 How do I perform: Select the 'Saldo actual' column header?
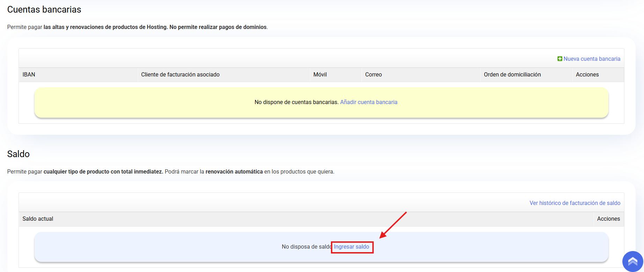coord(38,219)
